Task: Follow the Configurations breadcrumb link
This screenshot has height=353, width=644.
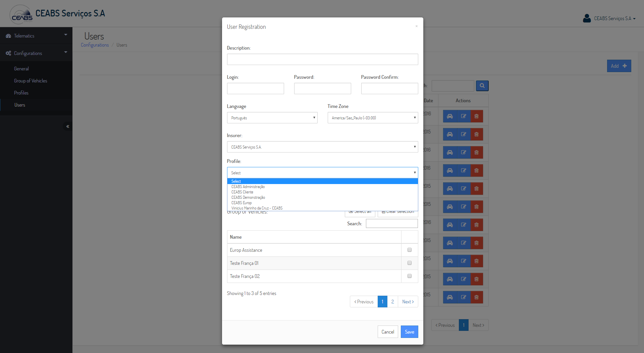Action: (95, 45)
